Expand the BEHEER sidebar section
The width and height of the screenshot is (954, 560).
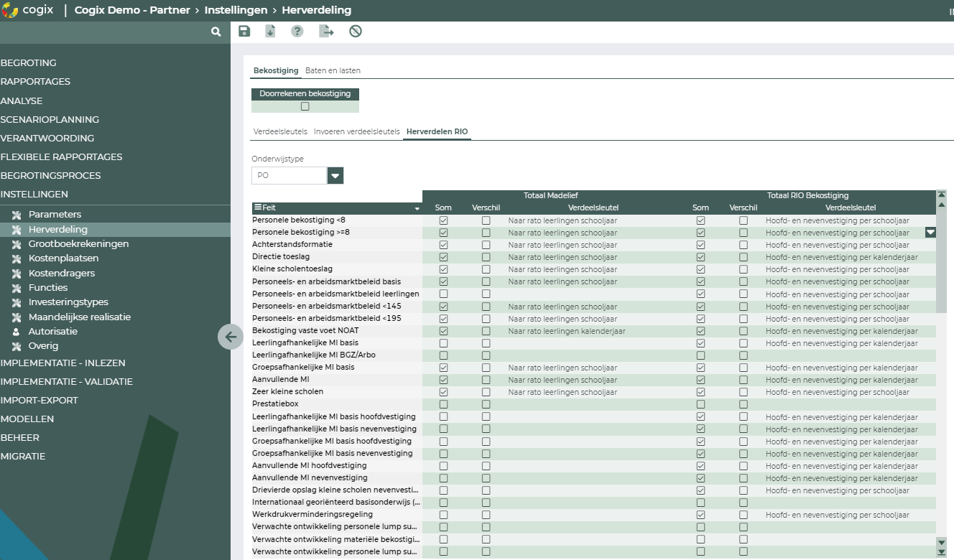click(x=19, y=438)
